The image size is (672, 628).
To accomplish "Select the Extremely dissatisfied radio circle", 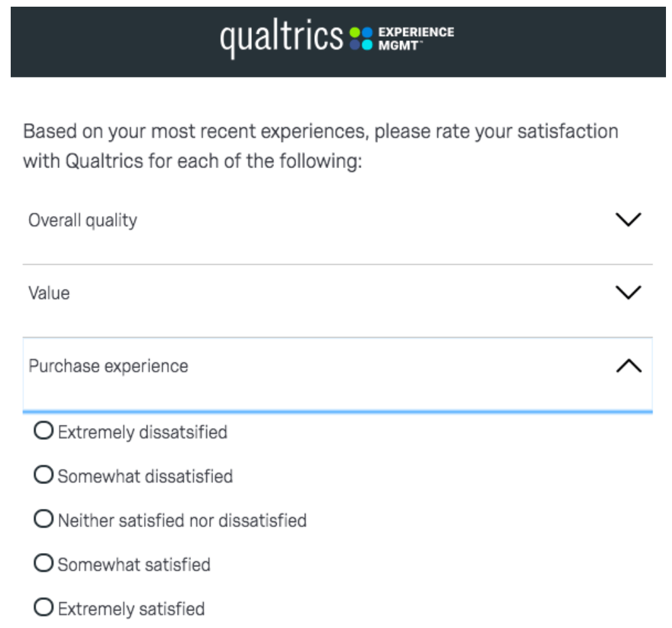I will pos(44,431).
